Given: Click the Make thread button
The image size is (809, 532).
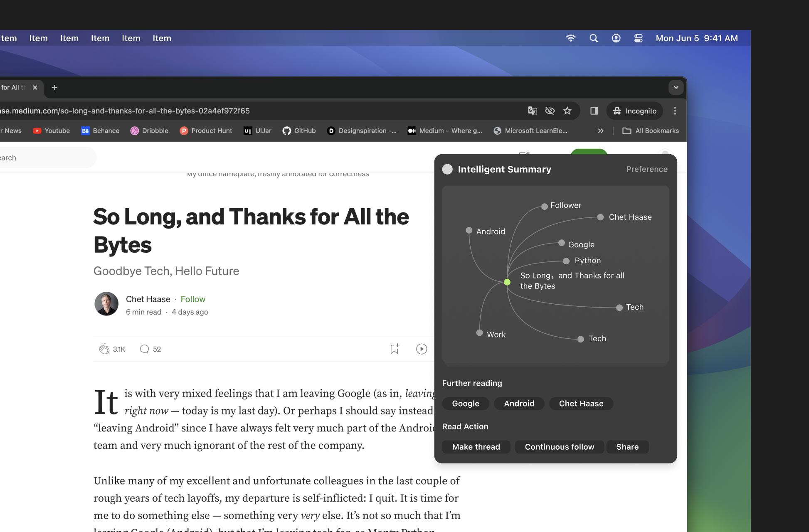Looking at the screenshot, I should [476, 447].
